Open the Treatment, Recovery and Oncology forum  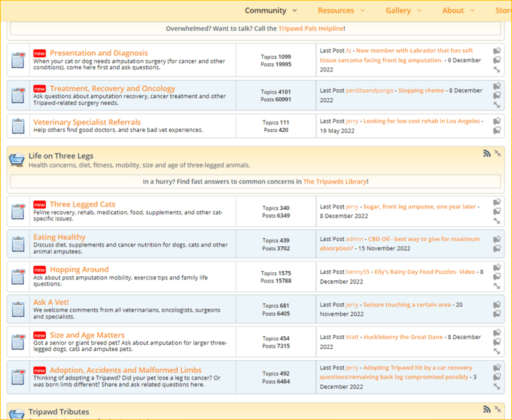(x=112, y=89)
